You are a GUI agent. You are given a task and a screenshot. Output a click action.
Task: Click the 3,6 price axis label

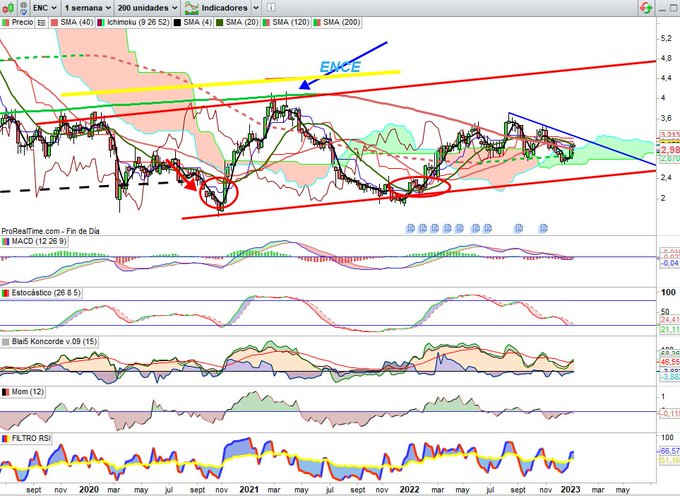pyautogui.click(x=665, y=118)
